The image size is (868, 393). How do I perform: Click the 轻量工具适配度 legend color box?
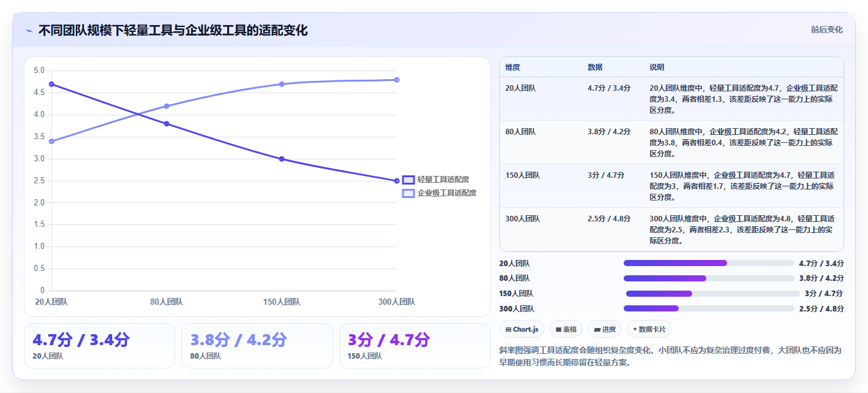click(408, 180)
